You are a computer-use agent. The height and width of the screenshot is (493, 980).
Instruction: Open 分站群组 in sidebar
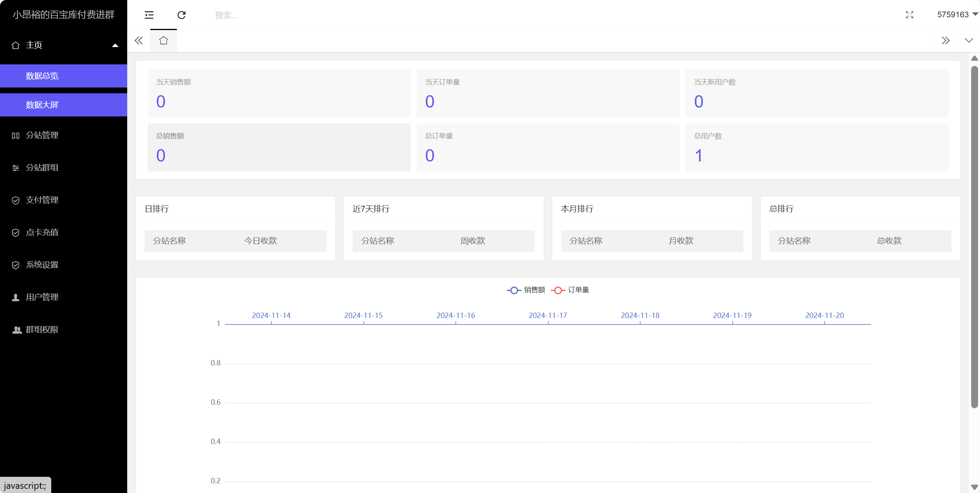[x=64, y=168]
